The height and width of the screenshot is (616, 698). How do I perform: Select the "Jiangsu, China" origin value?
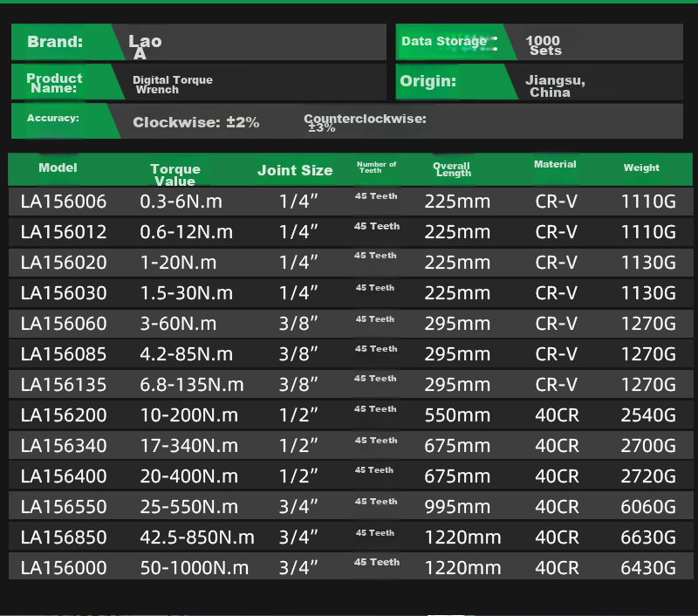tap(555, 86)
